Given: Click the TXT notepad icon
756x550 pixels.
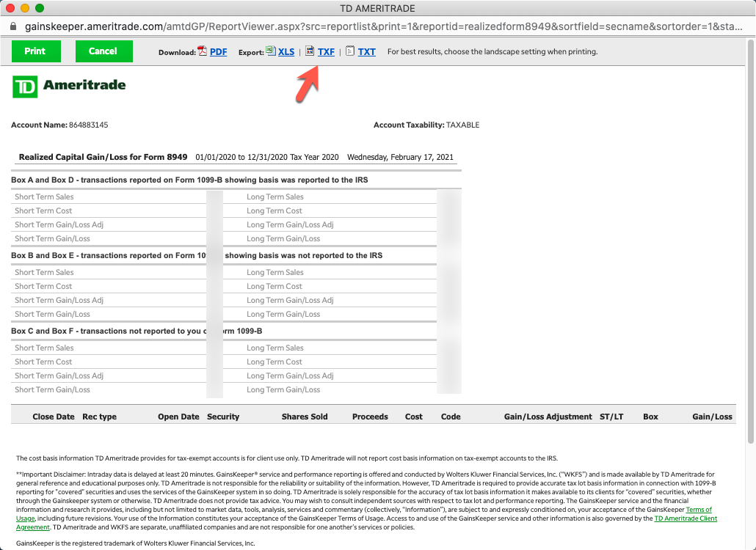Looking at the screenshot, I should [x=350, y=51].
